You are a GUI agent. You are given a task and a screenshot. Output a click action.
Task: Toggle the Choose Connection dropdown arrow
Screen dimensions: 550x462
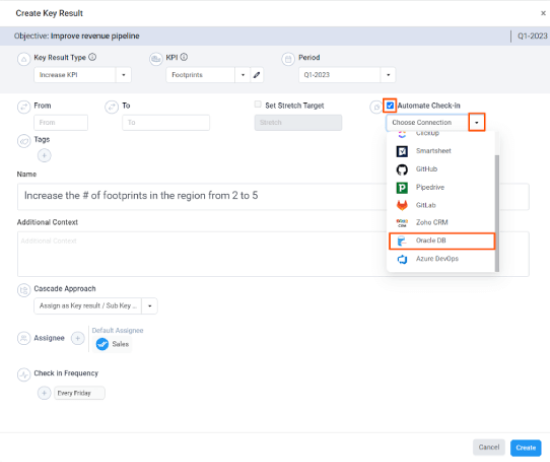[x=477, y=122]
